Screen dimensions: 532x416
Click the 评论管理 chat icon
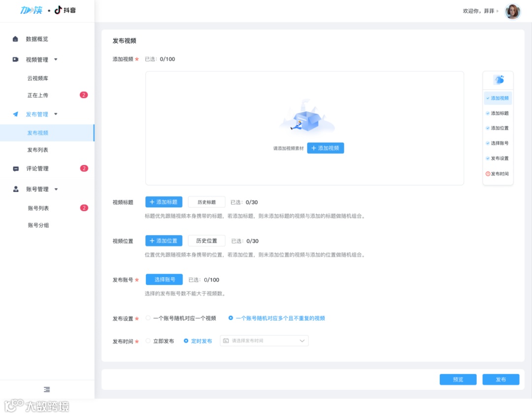tap(16, 168)
